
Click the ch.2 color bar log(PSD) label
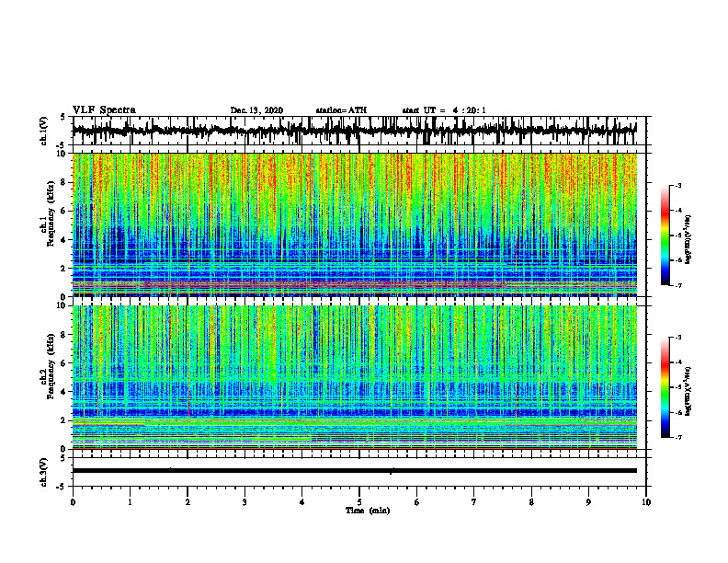pyautogui.click(x=688, y=391)
